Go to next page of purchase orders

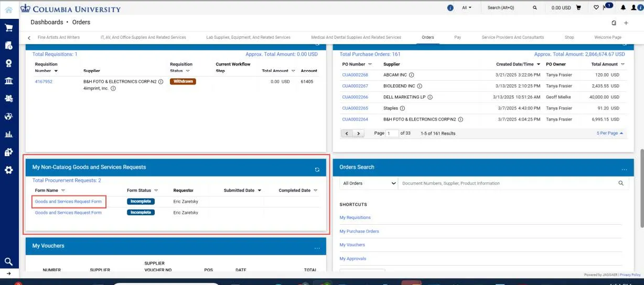tap(359, 134)
